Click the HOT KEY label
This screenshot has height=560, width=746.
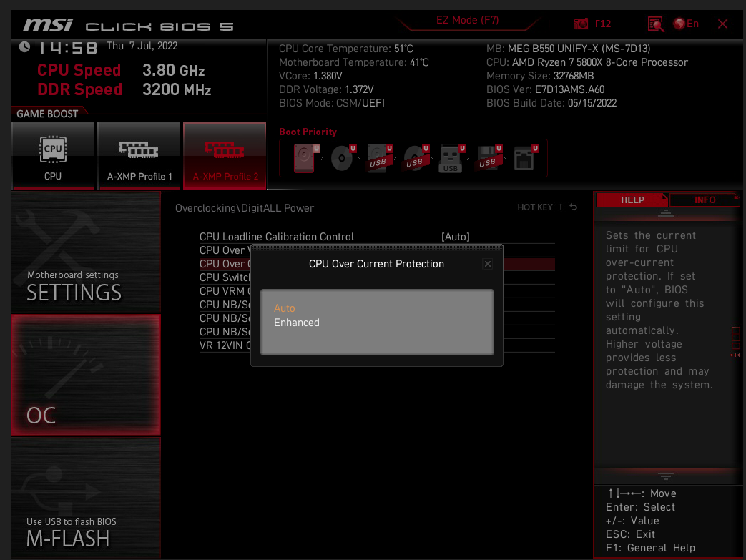[535, 207]
